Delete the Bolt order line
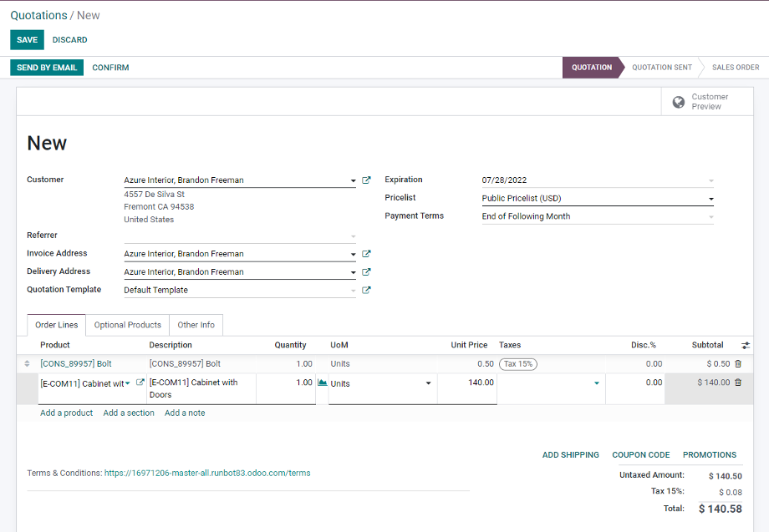Viewport: 769px width, 532px height. [x=738, y=364]
